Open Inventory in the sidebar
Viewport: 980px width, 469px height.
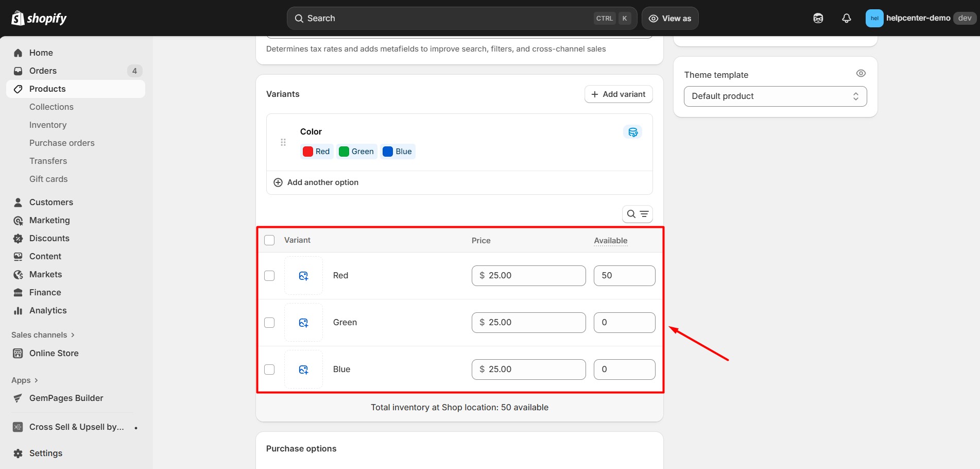pyautogui.click(x=48, y=125)
